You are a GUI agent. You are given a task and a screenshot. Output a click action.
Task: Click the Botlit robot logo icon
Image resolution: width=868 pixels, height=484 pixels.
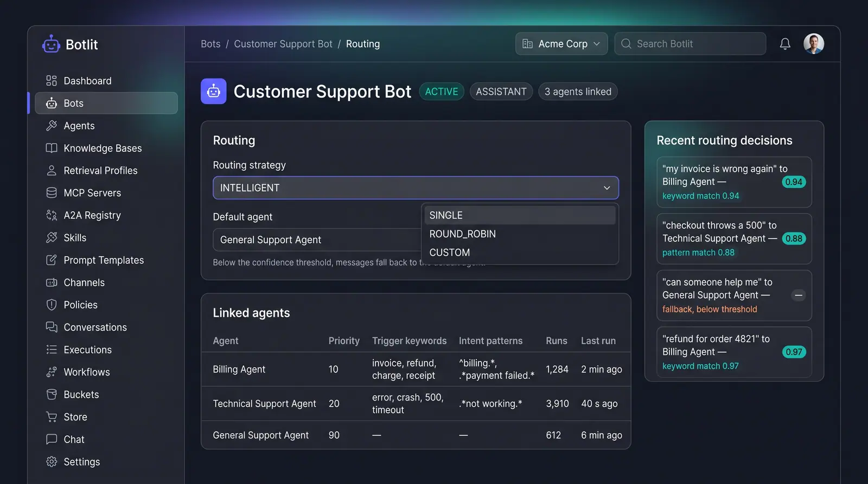[x=52, y=44]
